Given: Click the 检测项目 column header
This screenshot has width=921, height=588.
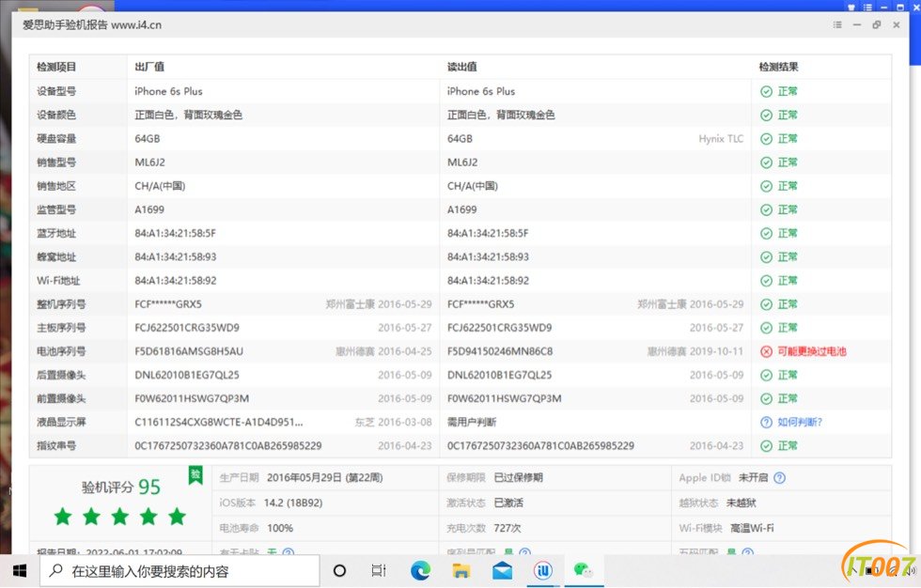Looking at the screenshot, I should tap(56, 67).
